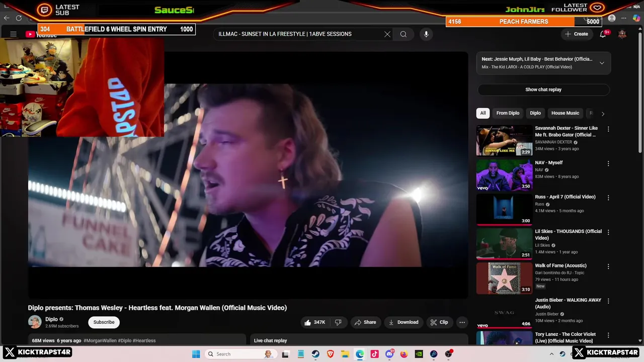Open Lil Skies THOUSANDS thumbnail
644x362 pixels.
pyautogui.click(x=504, y=243)
